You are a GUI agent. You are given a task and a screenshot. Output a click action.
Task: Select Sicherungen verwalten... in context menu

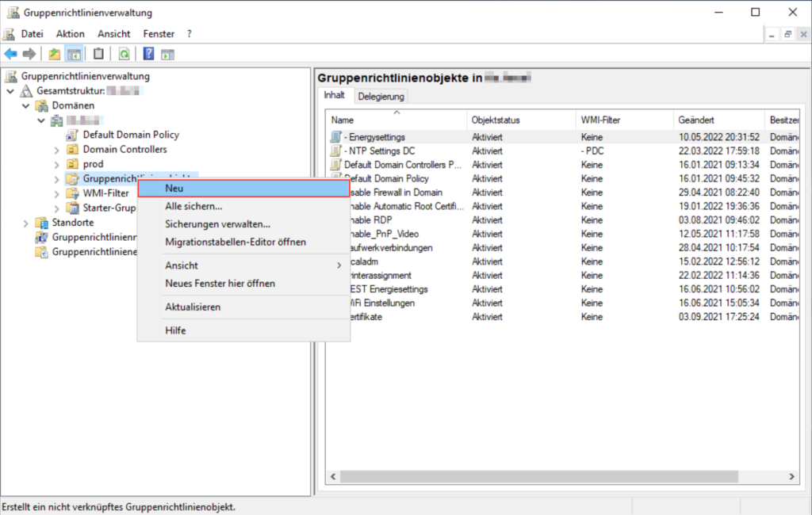(x=217, y=224)
